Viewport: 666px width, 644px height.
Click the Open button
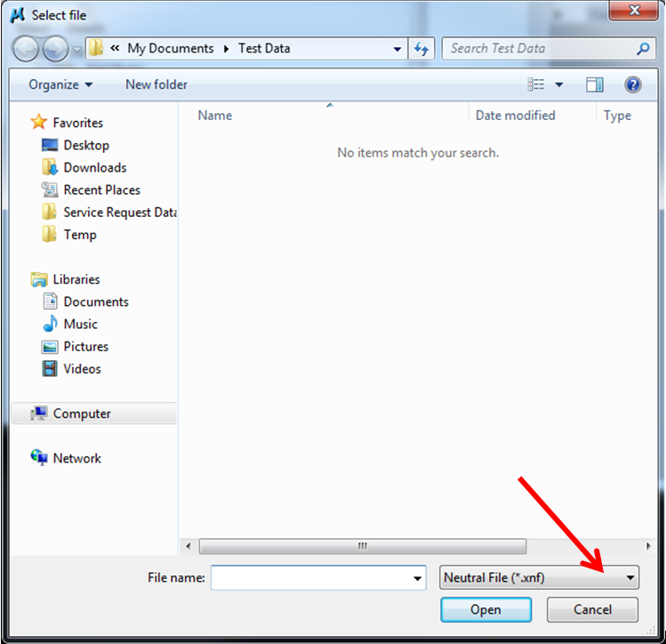click(x=485, y=609)
